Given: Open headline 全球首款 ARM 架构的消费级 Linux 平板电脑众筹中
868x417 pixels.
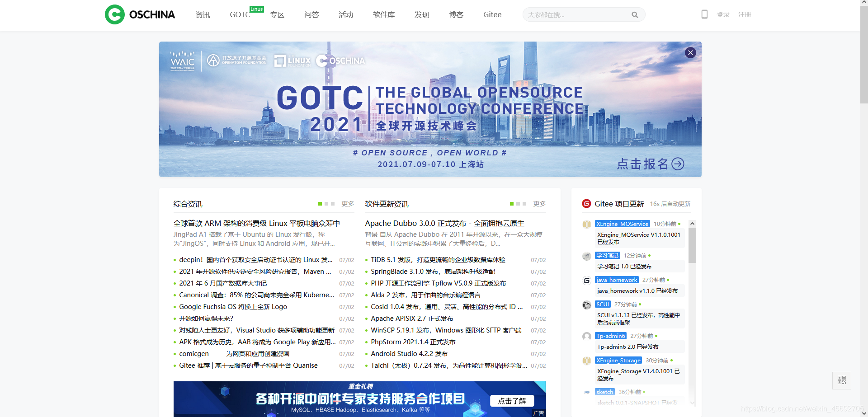Looking at the screenshot, I should pos(257,223).
